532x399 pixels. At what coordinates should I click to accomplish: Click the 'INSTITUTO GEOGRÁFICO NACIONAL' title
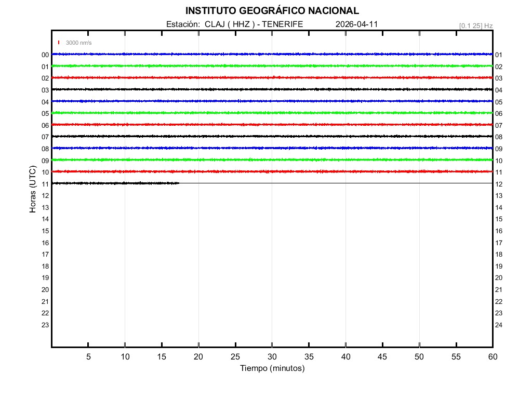272,11
